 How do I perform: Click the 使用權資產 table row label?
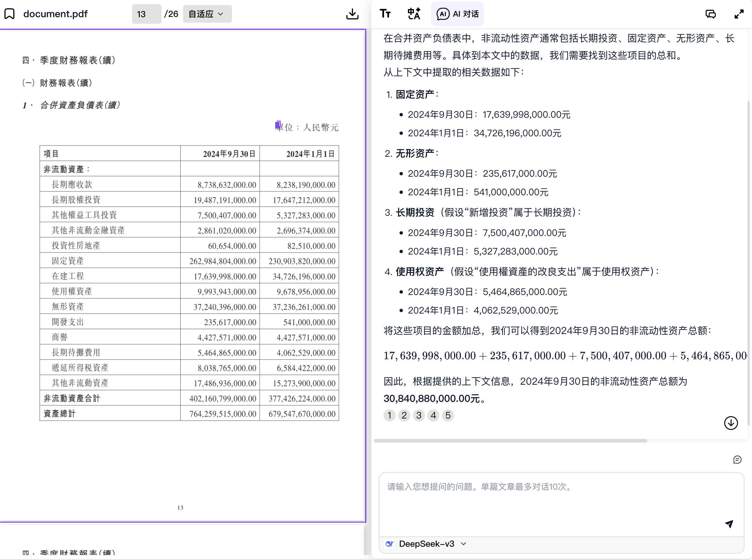[72, 291]
